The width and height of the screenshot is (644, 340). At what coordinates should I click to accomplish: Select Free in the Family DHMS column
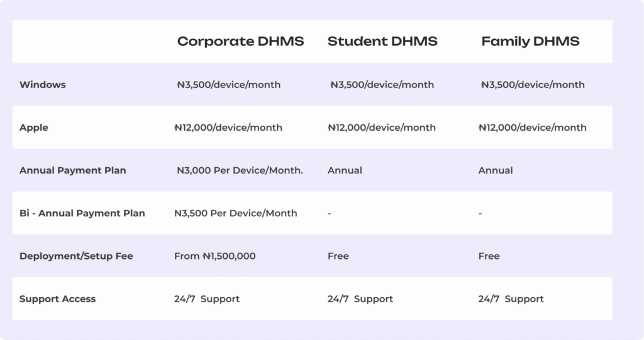coord(489,256)
